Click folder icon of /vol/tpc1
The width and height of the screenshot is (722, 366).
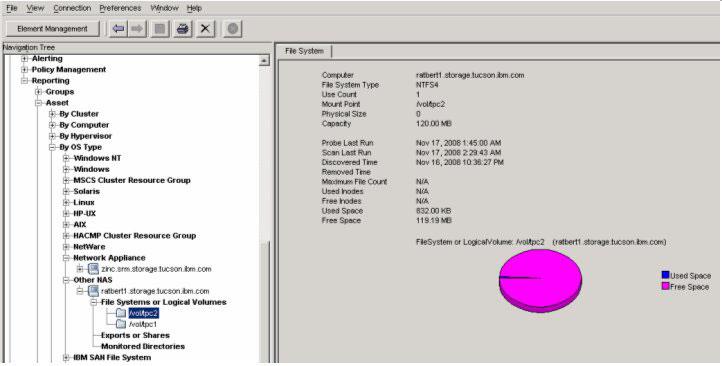click(x=121, y=324)
